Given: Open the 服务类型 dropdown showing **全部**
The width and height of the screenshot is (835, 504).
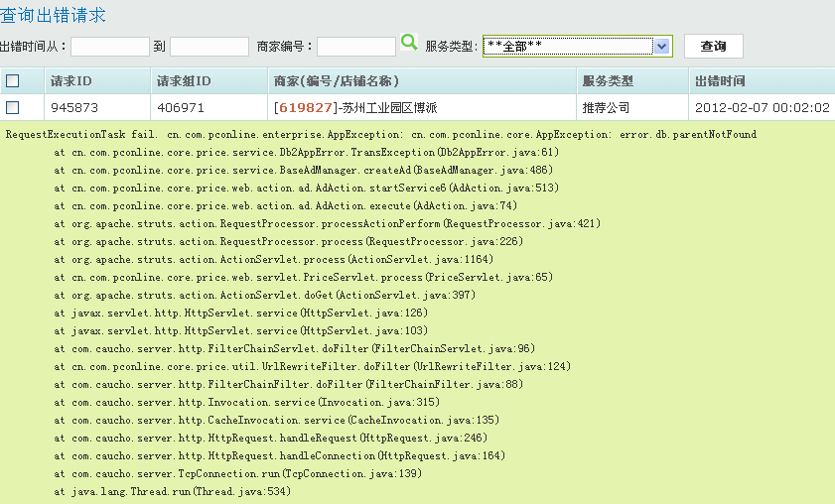Looking at the screenshot, I should [568, 47].
